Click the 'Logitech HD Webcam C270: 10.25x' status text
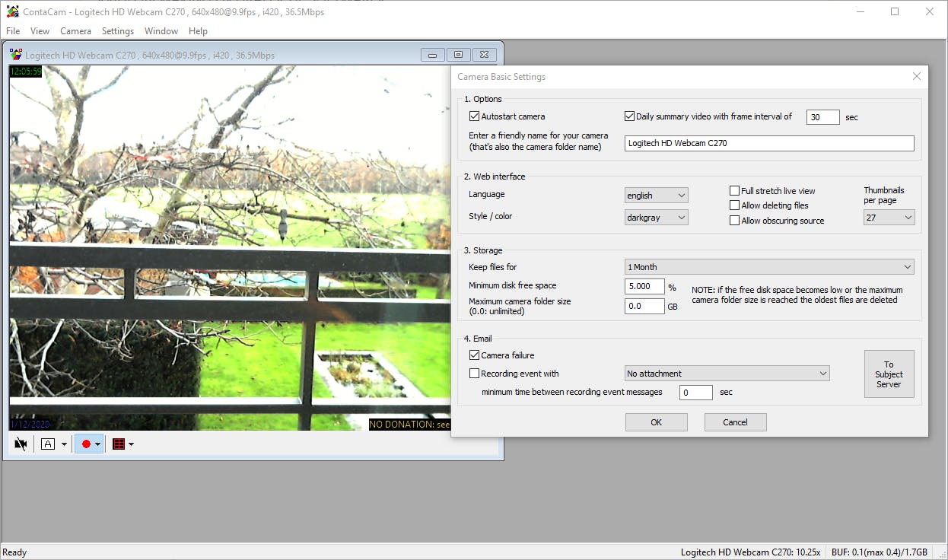 tap(750, 552)
